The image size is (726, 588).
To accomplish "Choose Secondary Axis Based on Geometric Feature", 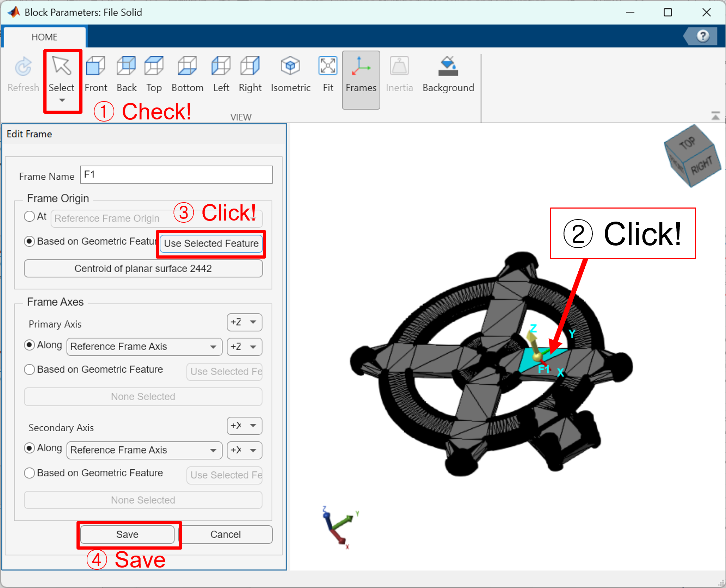I will (30, 473).
